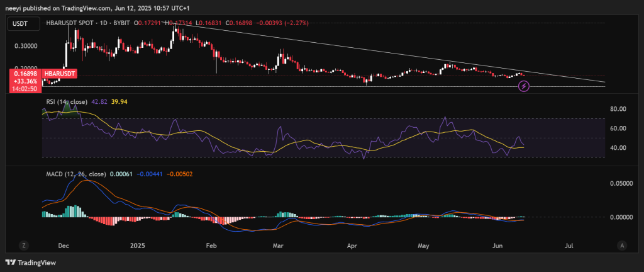This screenshot has height=272, width=644.
Task: Click the 40.00 RSI scale label
Action: click(618, 147)
